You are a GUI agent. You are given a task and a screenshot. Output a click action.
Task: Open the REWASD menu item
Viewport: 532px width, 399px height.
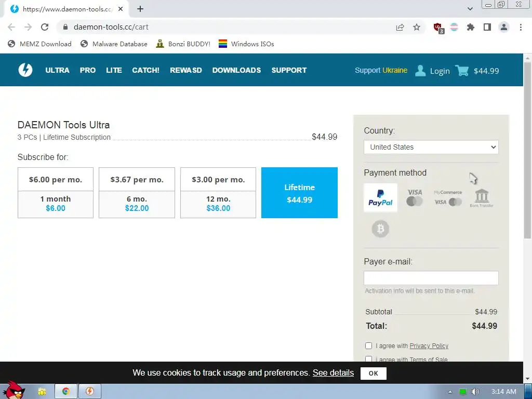pyautogui.click(x=186, y=70)
